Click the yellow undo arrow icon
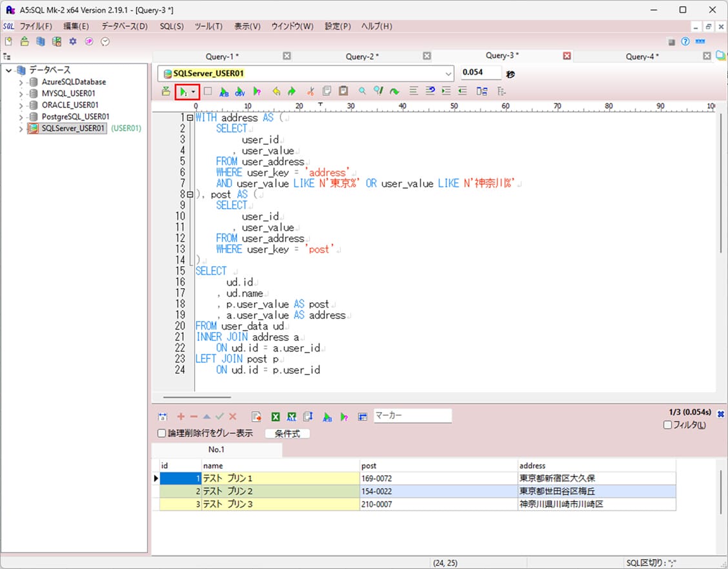Screen dimensions: 728x569 click(276, 92)
